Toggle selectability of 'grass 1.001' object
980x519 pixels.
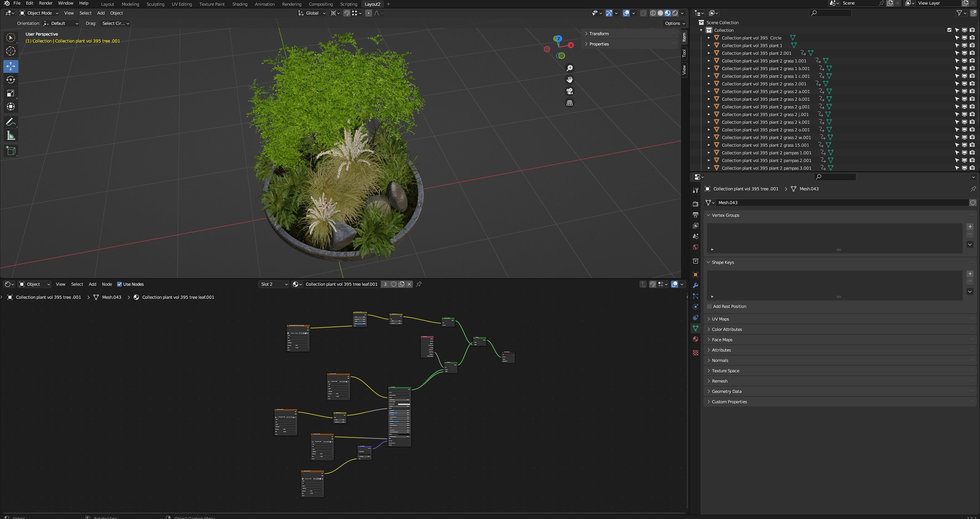(x=957, y=61)
